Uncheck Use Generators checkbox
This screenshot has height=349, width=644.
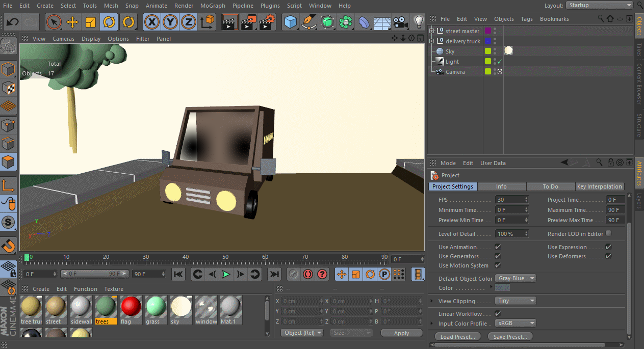(498, 256)
